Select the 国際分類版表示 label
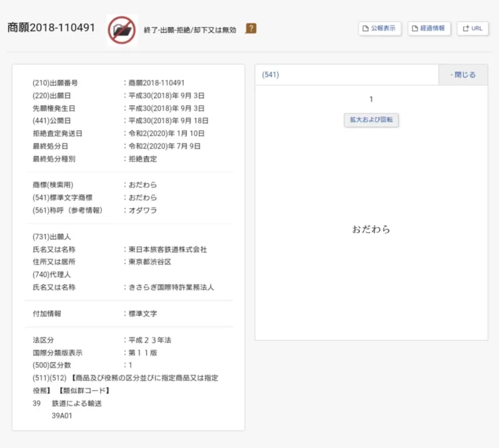 click(x=57, y=353)
